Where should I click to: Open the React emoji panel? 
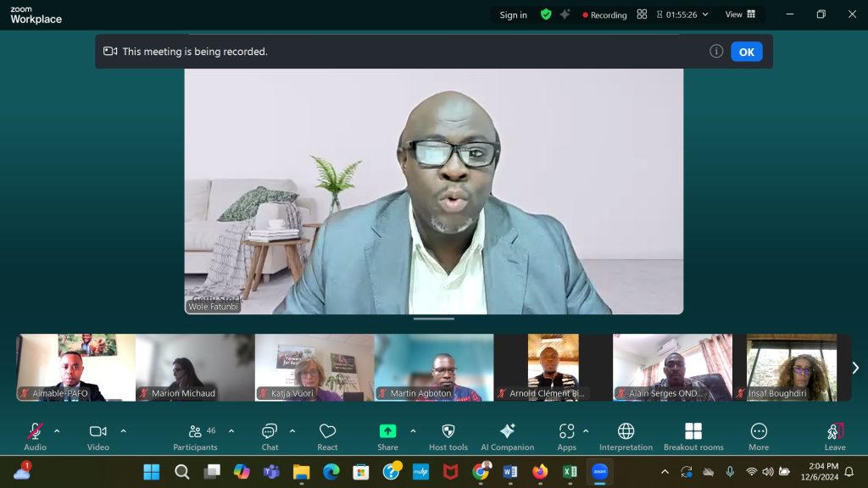[x=326, y=434]
